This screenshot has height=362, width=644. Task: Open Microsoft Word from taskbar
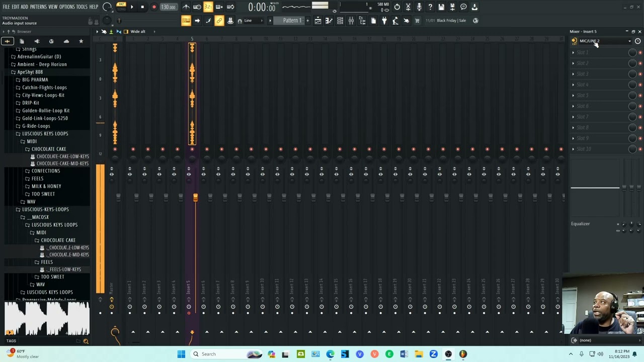404,354
